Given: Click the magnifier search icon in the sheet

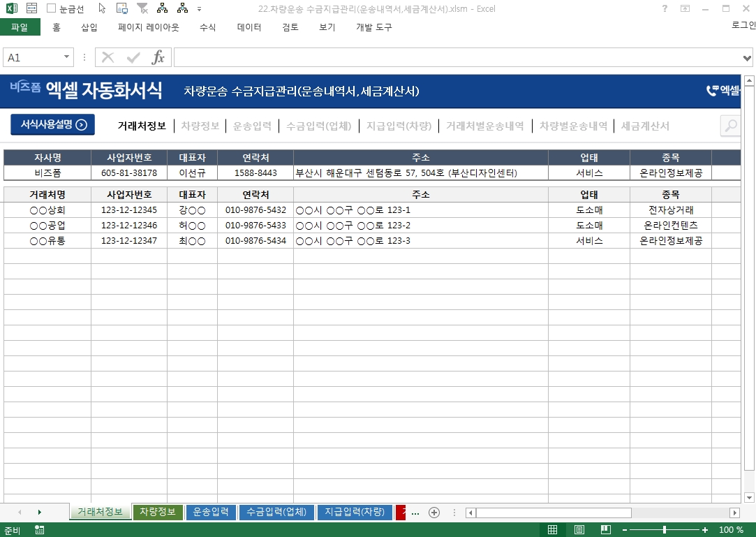Looking at the screenshot, I should [x=730, y=126].
